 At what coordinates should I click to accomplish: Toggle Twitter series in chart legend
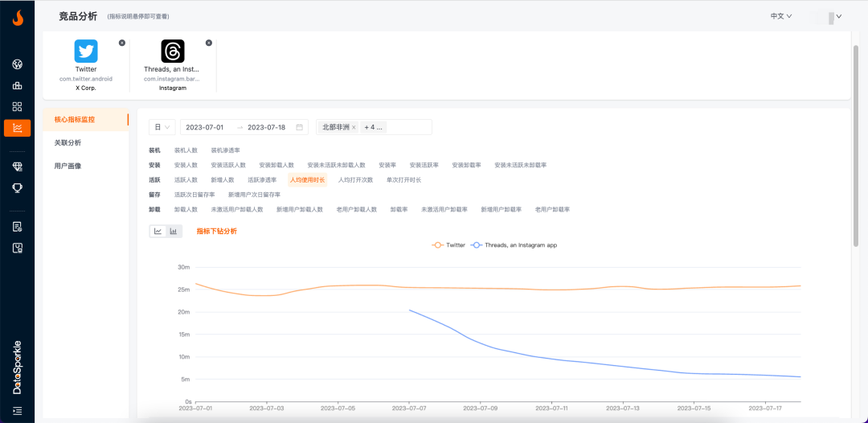[x=448, y=244]
